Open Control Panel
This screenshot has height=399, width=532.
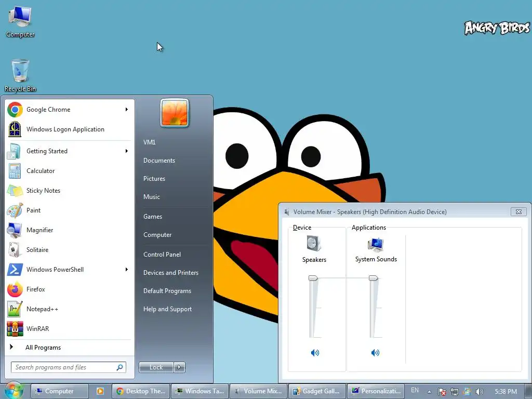click(x=162, y=255)
